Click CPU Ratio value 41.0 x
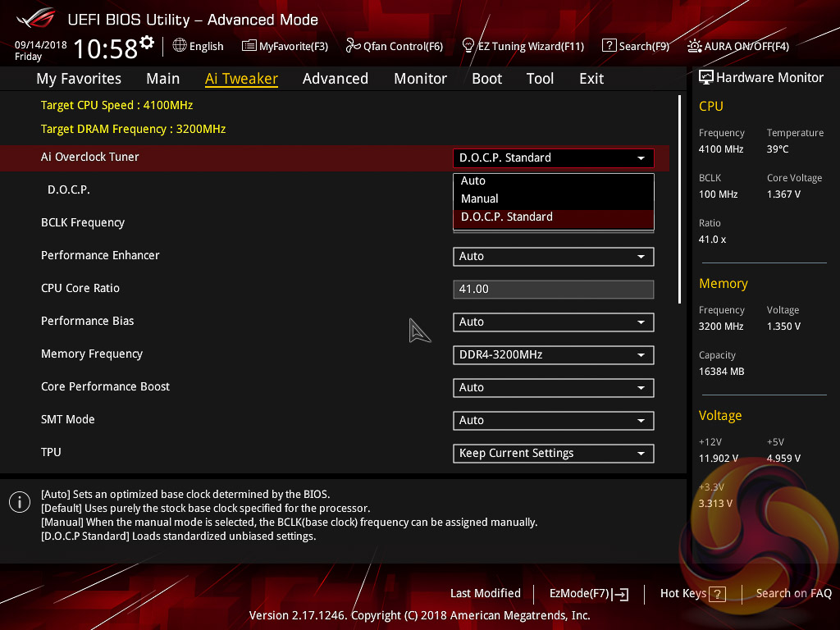Image resolution: width=840 pixels, height=630 pixels. pyautogui.click(x=713, y=240)
